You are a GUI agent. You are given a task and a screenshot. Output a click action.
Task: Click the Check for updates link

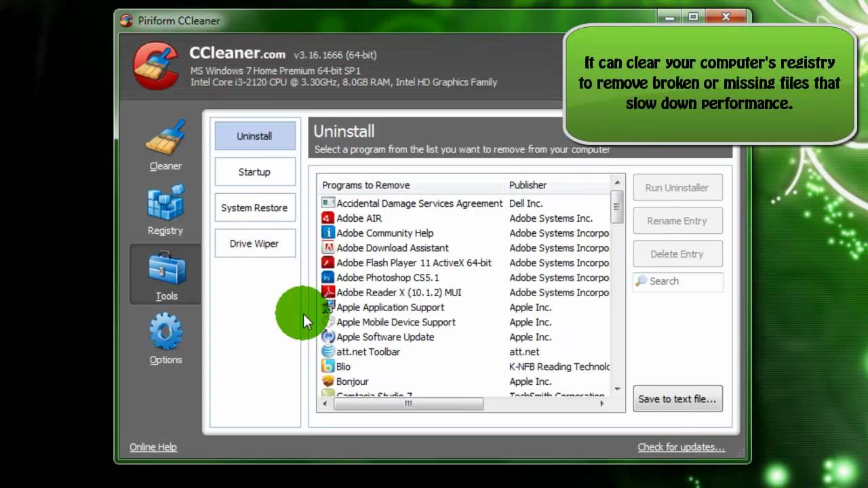682,447
